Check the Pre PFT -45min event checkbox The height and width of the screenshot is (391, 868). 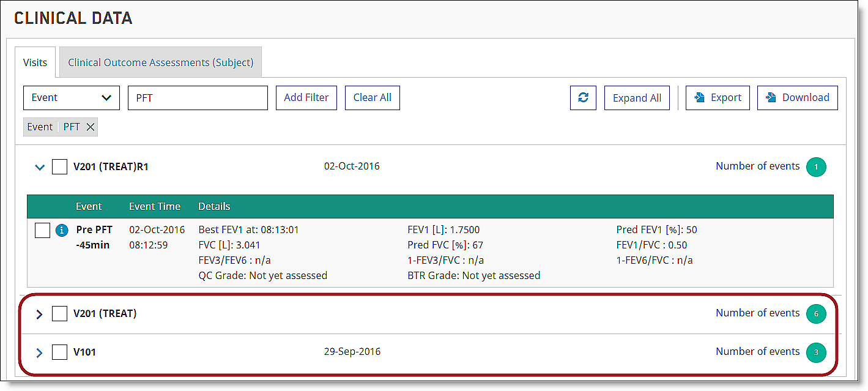(x=43, y=231)
